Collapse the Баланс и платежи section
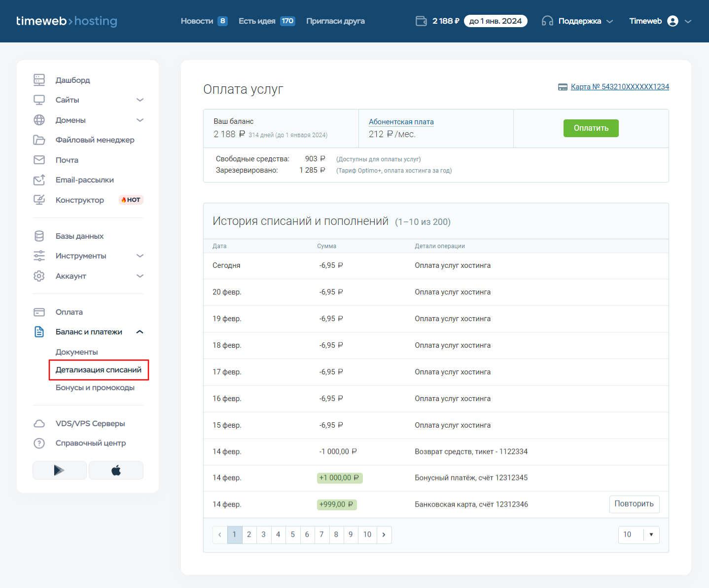This screenshot has height=588, width=709. pos(140,332)
